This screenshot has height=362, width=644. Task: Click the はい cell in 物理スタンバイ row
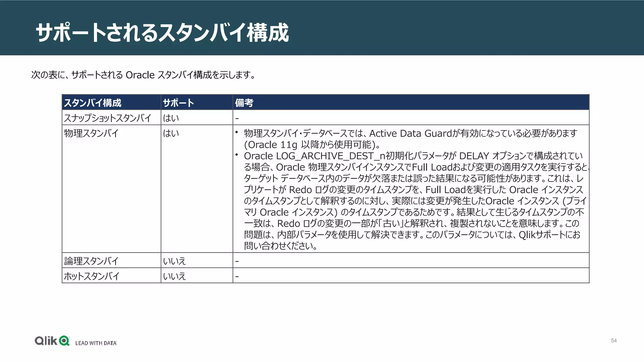(x=197, y=189)
